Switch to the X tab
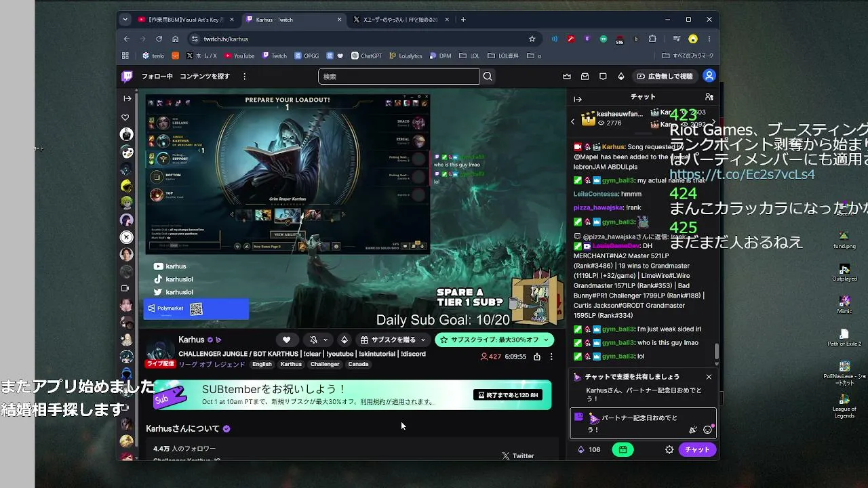868x488 pixels. [401, 20]
